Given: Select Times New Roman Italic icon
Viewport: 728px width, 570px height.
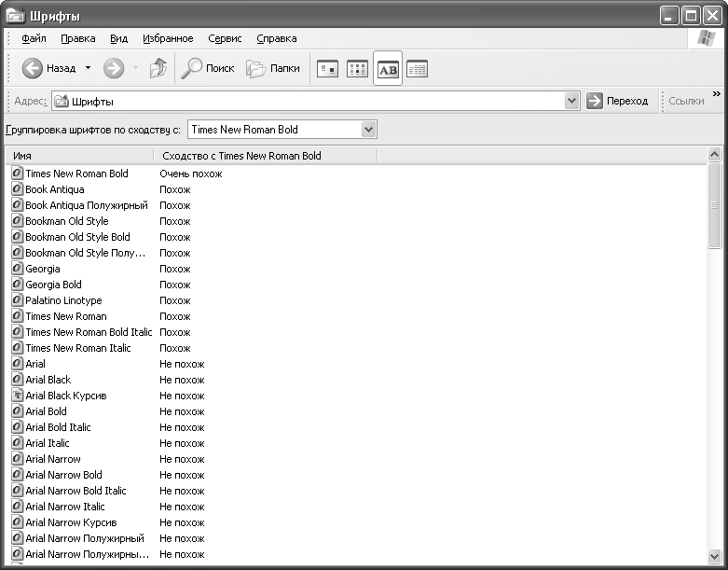Looking at the screenshot, I should pyautogui.click(x=17, y=347).
